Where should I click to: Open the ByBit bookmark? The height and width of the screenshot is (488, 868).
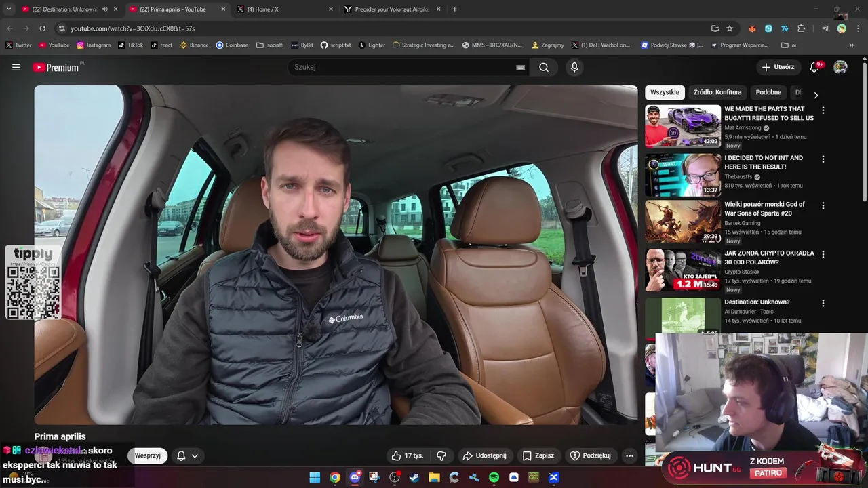tap(302, 45)
